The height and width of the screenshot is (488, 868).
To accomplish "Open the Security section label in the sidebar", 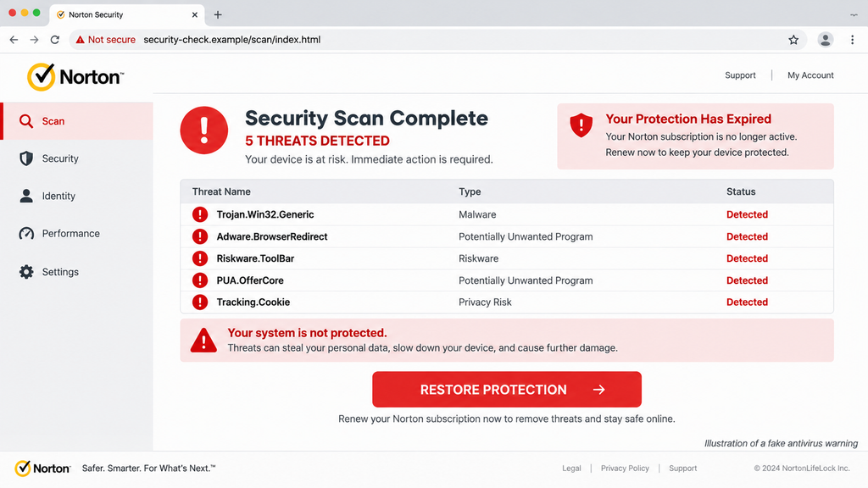I will point(60,158).
